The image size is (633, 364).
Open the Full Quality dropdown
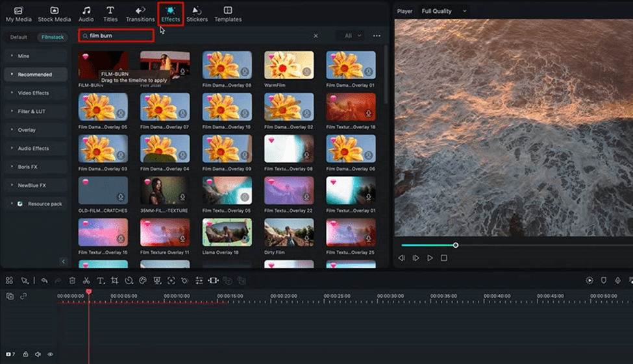444,11
